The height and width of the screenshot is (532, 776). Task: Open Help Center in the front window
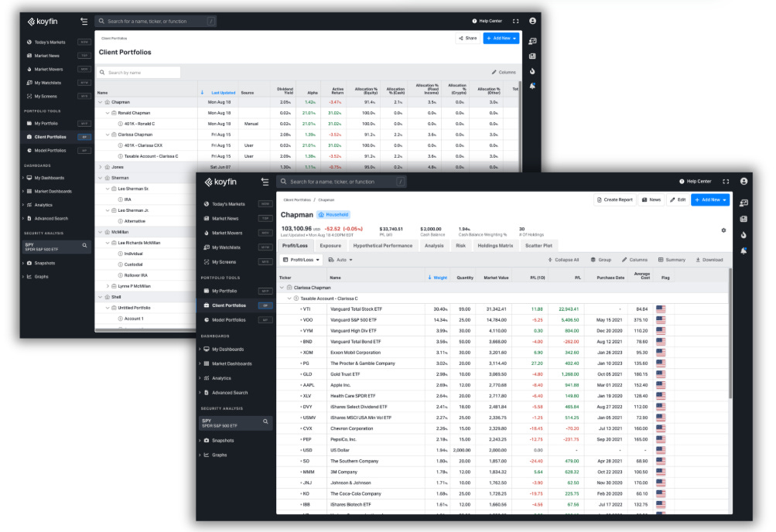pyautogui.click(x=696, y=182)
